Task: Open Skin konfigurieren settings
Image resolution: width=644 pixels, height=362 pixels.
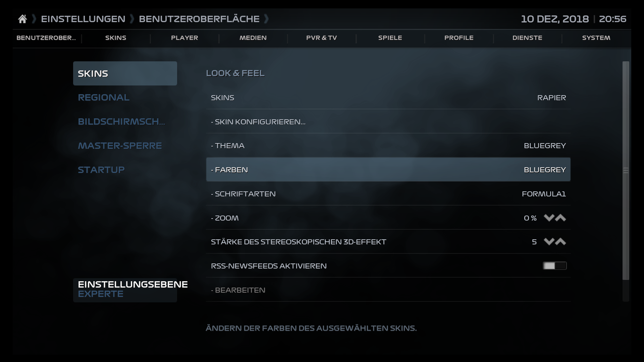Action: pyautogui.click(x=388, y=122)
